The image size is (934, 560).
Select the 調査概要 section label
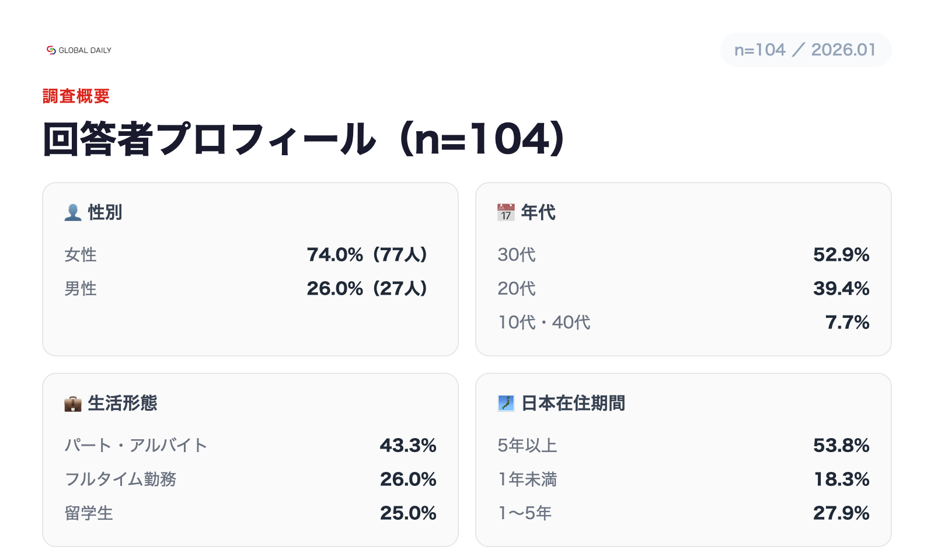pos(76,96)
